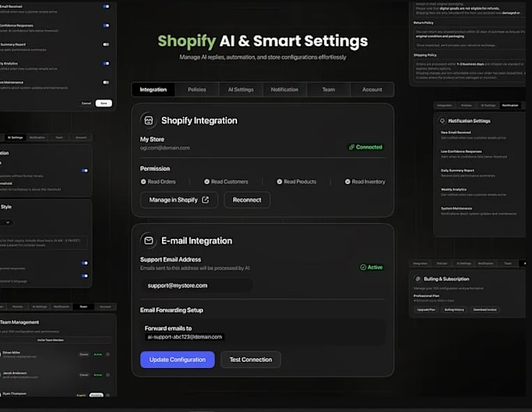Click the My Store label
The height and width of the screenshot is (412, 532).
click(x=152, y=139)
